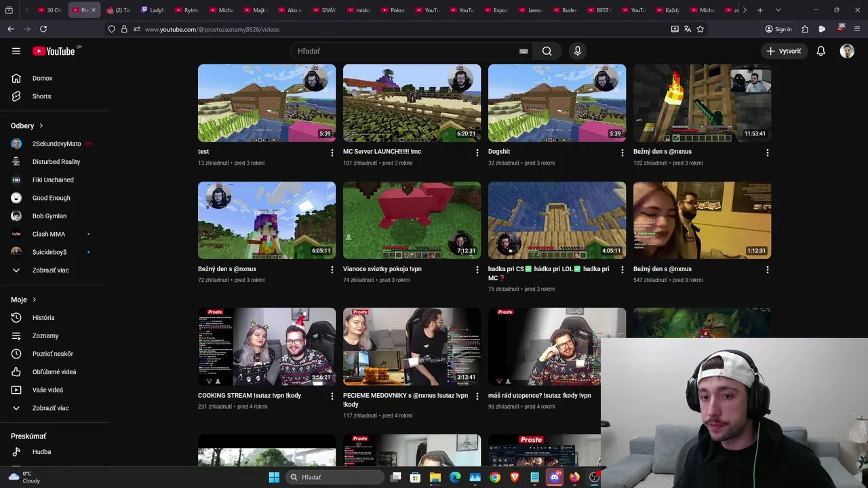Open the list-all-tabs dropdown arrow
868x488 pixels.
pyautogui.click(x=778, y=10)
